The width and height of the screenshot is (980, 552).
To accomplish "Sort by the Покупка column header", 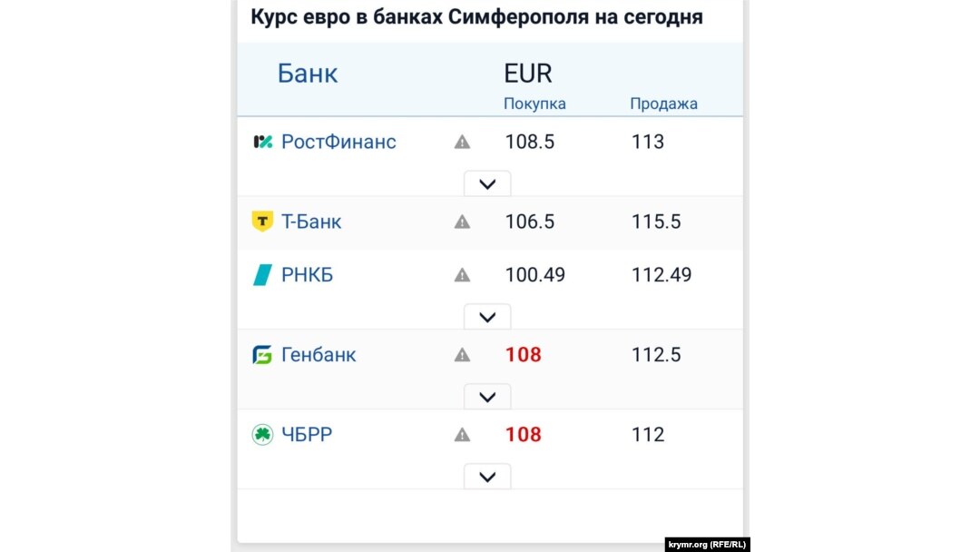I will (x=534, y=103).
